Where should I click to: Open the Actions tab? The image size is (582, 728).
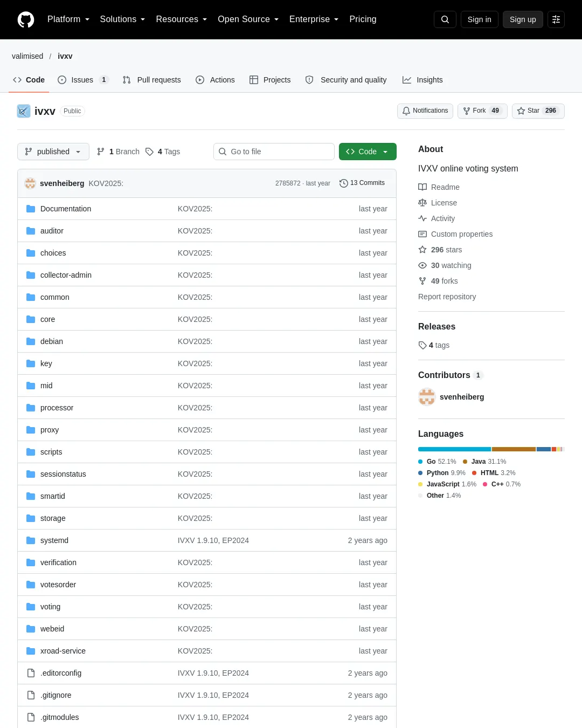[216, 80]
